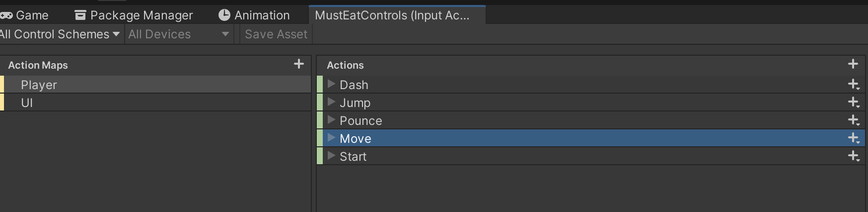Expand the Jump action bindings

coord(332,102)
